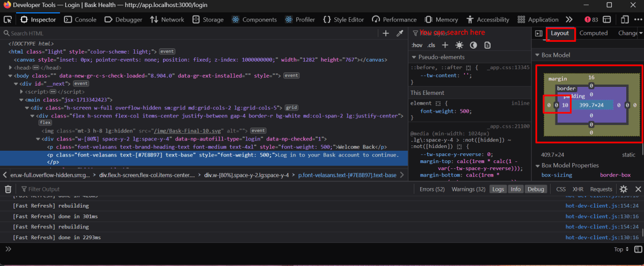Close split console with X icon

coord(638,189)
